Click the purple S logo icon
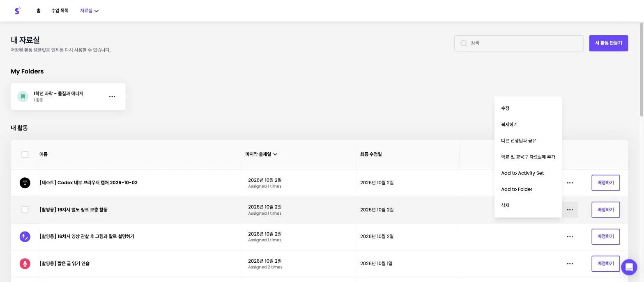Viewport: 644px width, 282px height. (x=17, y=11)
